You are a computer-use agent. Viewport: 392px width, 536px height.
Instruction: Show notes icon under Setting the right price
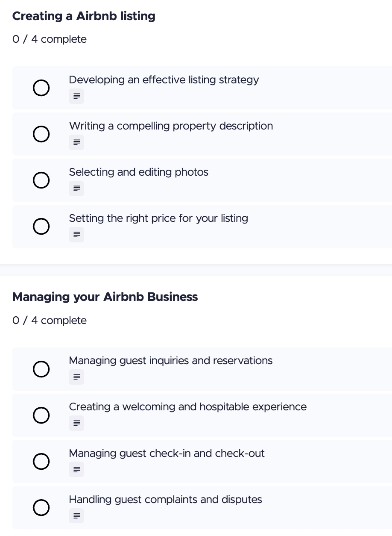pyautogui.click(x=76, y=235)
